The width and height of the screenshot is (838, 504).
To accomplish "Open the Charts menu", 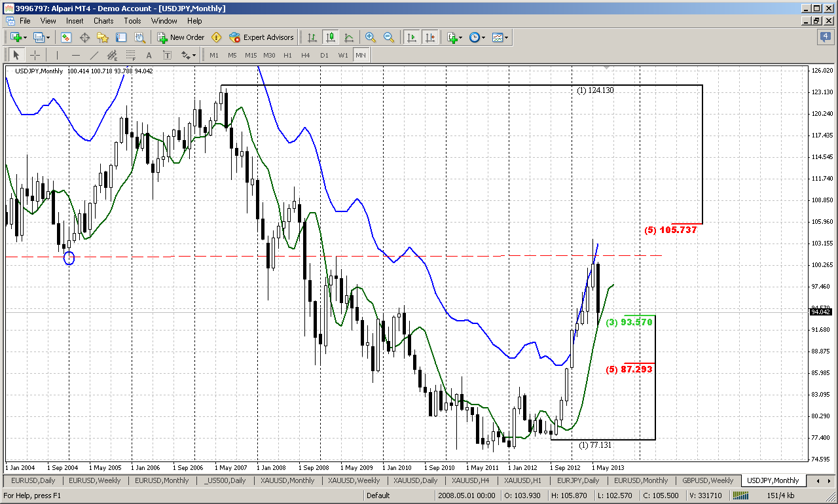I will [103, 21].
